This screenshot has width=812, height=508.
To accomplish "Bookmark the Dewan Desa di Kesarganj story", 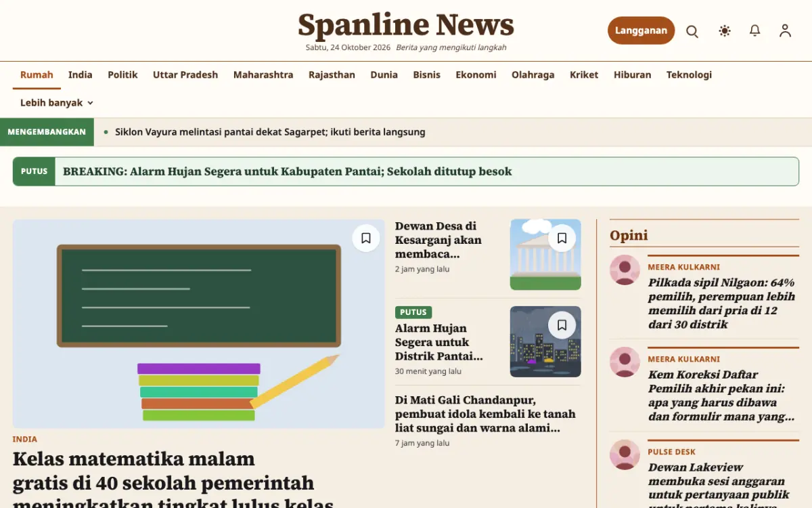I will [562, 238].
